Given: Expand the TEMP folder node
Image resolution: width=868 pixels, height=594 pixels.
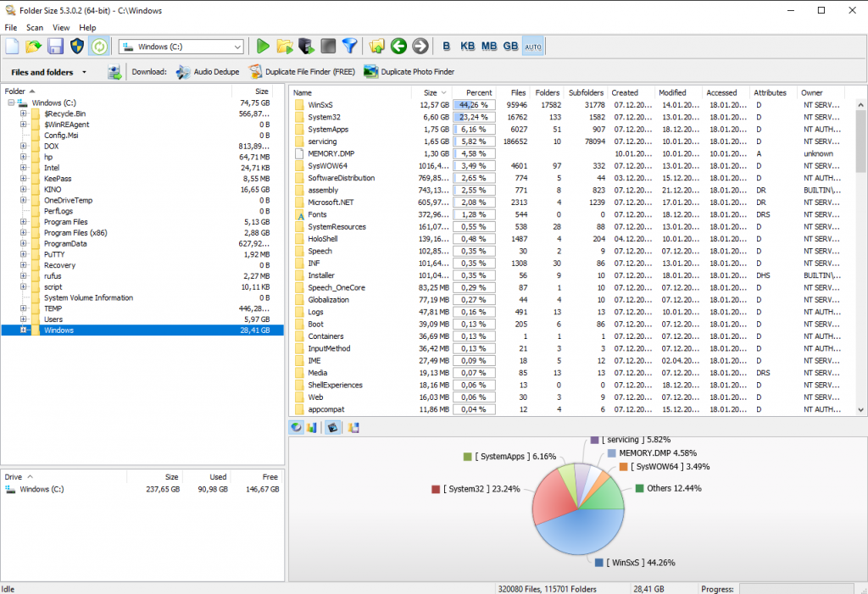Looking at the screenshot, I should (x=23, y=308).
